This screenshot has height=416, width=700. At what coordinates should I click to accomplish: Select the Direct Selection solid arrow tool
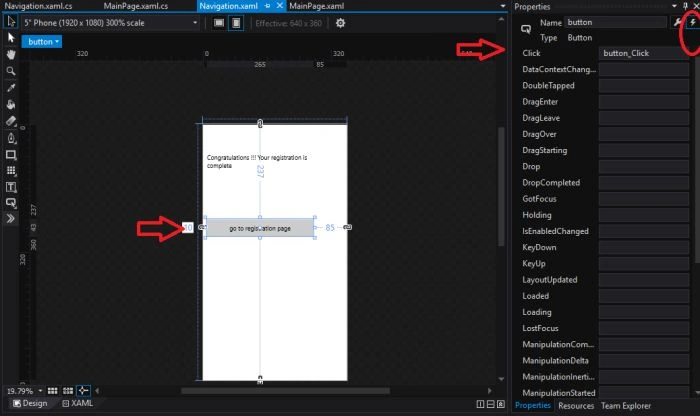(x=11, y=38)
